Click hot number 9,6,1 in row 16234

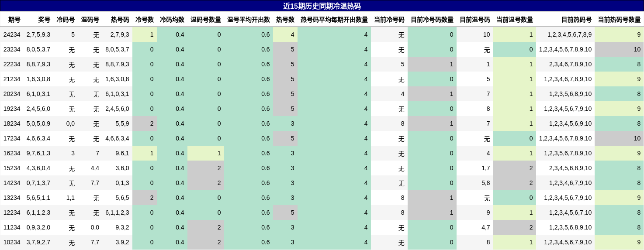click(x=122, y=153)
